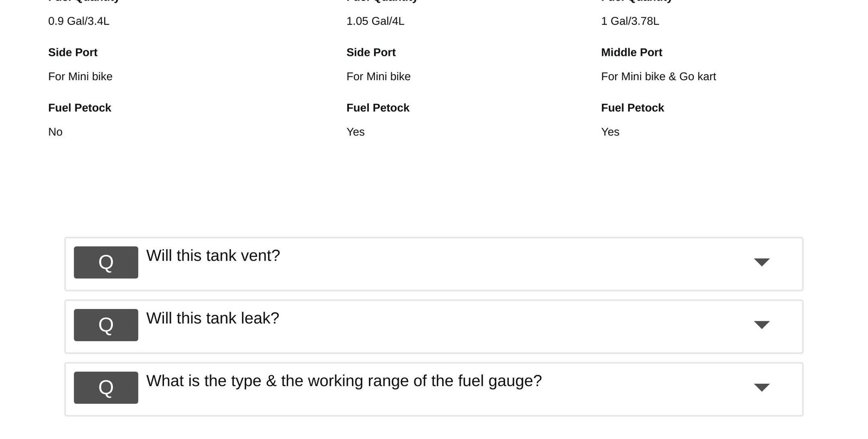Click the "1.05 Gal/4L" fuel quantity value
Viewport: 868px width, 439px height.
click(375, 21)
